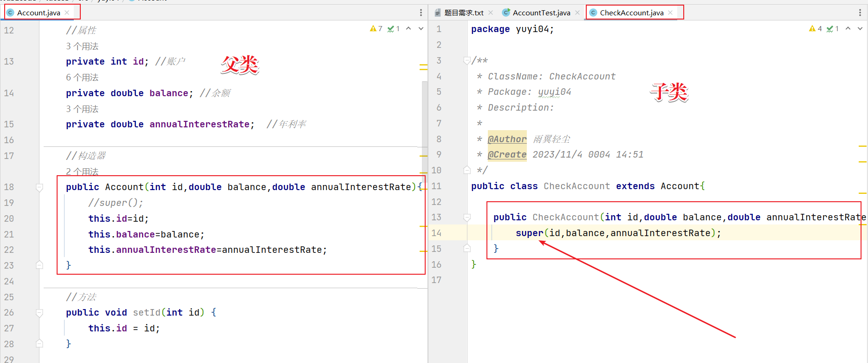
Task: Switch to the Account.java tab
Action: click(38, 13)
